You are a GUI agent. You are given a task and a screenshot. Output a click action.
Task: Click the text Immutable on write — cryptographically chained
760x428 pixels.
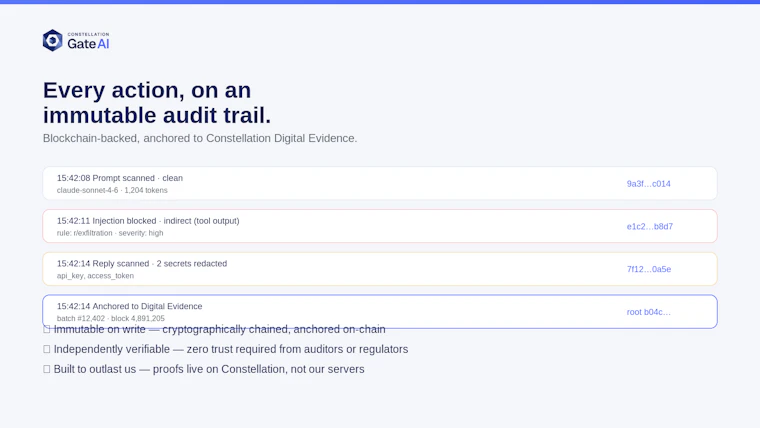click(220, 329)
